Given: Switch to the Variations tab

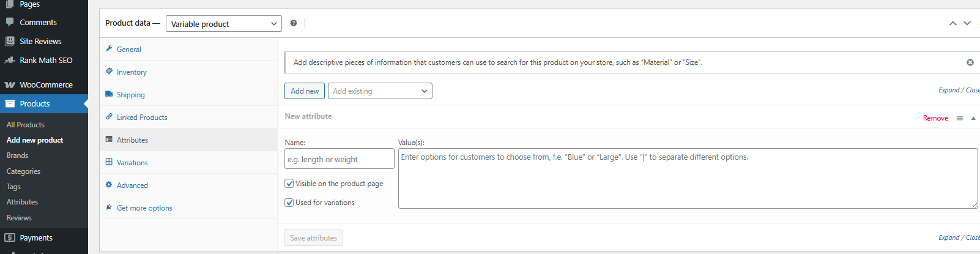Looking at the screenshot, I should (x=132, y=163).
